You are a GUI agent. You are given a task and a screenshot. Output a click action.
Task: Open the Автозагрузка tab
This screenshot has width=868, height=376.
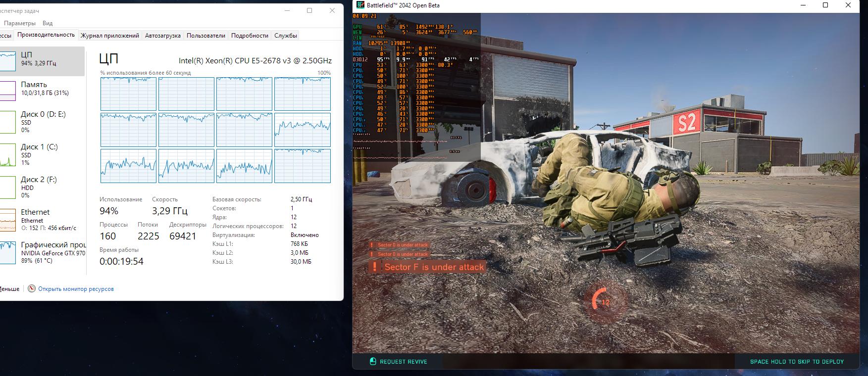[163, 35]
